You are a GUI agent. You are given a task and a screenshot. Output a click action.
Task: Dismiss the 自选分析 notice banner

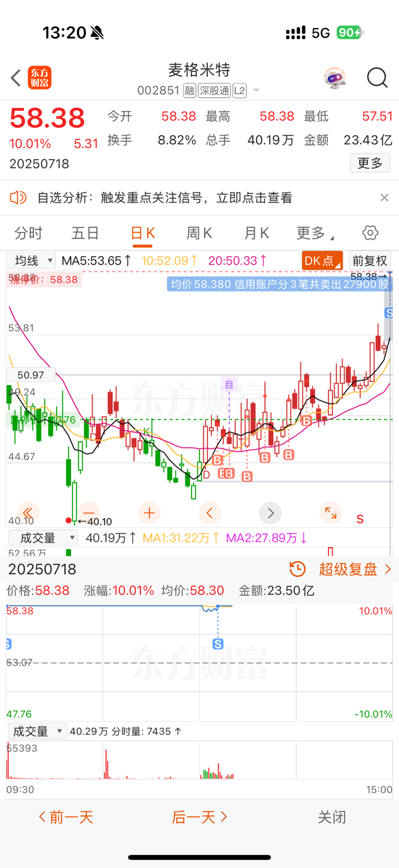pyautogui.click(x=384, y=198)
